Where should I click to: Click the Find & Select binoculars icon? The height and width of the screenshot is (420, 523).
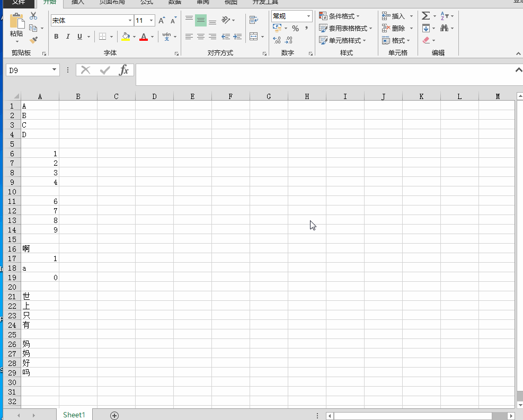[444, 28]
